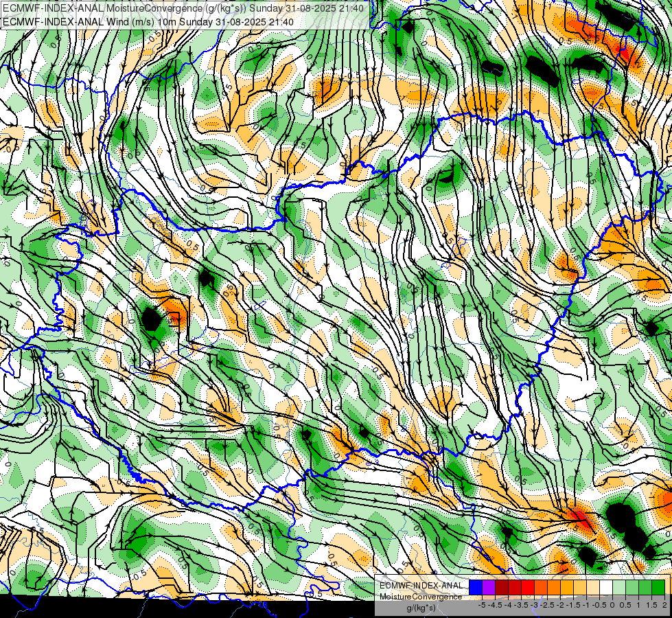
Task: Select the purple legend swatch
Action: [x=489, y=587]
